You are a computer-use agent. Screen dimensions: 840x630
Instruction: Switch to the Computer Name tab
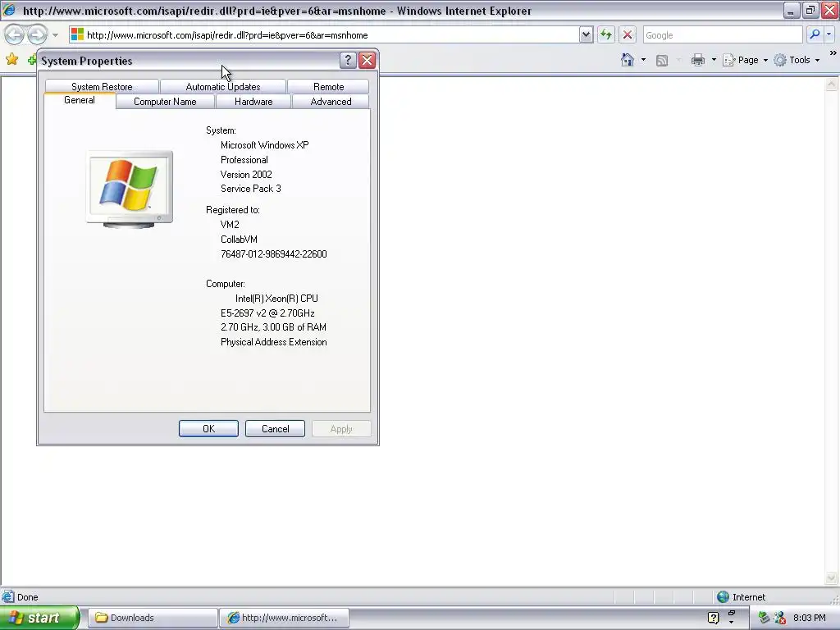(165, 102)
